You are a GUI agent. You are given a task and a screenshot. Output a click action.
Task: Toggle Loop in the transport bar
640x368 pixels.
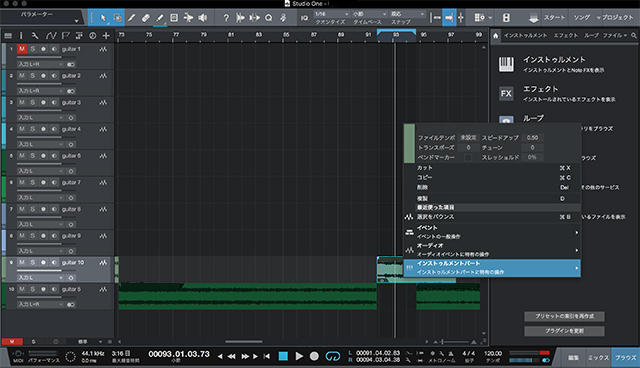coord(333,356)
